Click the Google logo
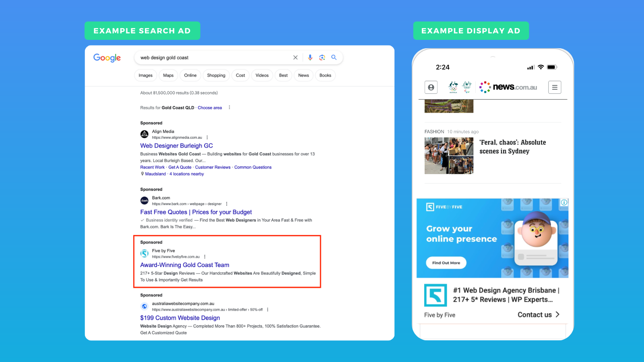This screenshot has height=362, width=644. click(107, 58)
